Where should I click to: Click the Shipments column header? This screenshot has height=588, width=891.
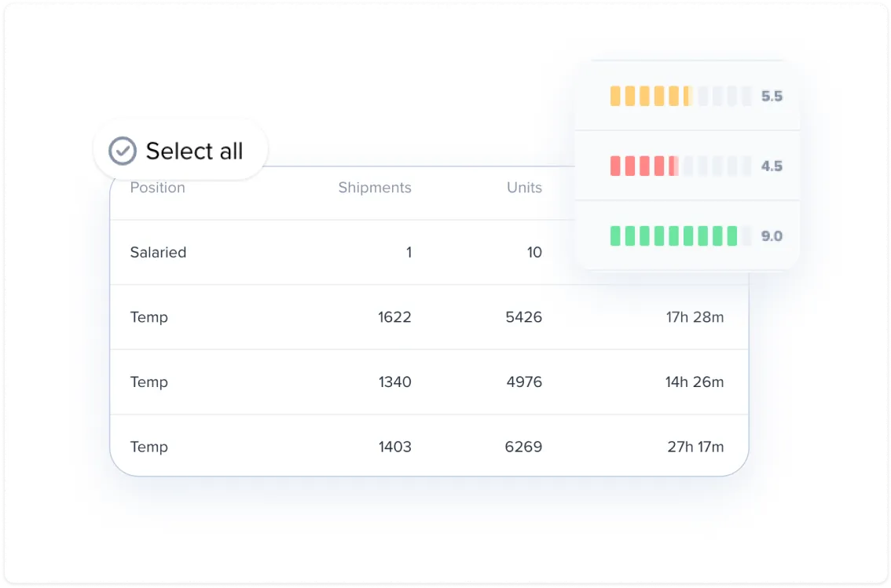(375, 188)
